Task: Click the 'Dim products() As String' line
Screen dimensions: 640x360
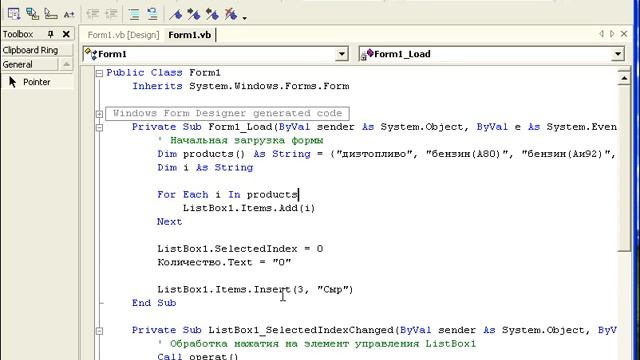Action: point(386,154)
